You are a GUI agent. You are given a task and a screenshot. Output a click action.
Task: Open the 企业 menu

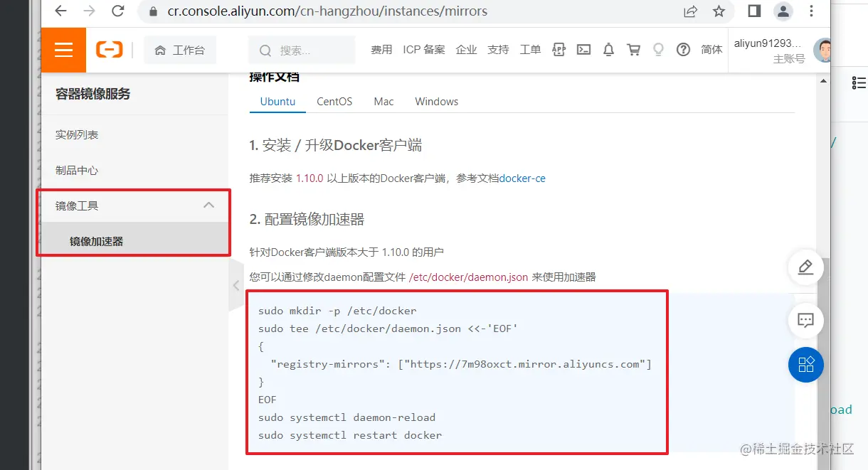[466, 50]
